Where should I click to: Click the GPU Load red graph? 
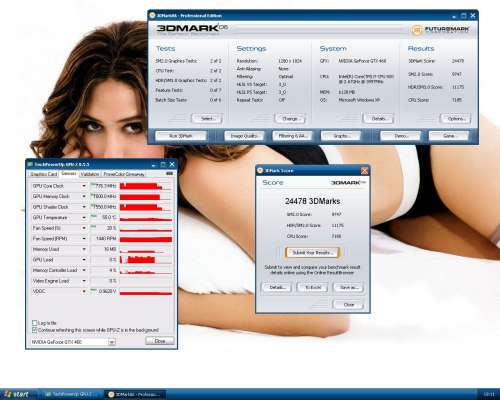pos(146,260)
